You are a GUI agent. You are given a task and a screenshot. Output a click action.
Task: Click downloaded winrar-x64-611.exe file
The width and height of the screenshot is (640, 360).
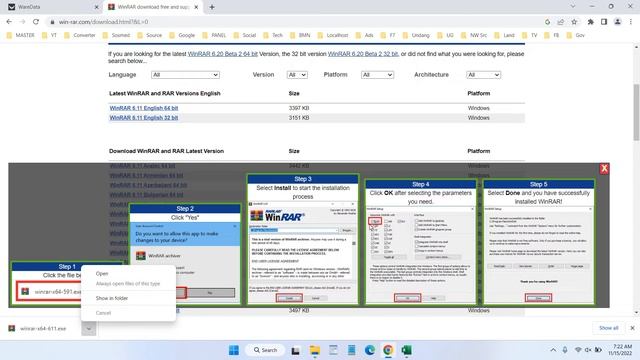tap(43, 328)
